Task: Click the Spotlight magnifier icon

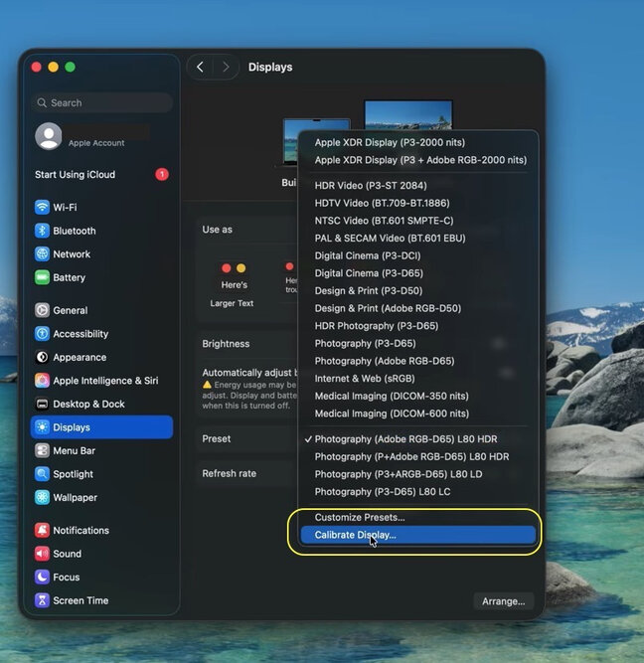Action: click(x=42, y=474)
